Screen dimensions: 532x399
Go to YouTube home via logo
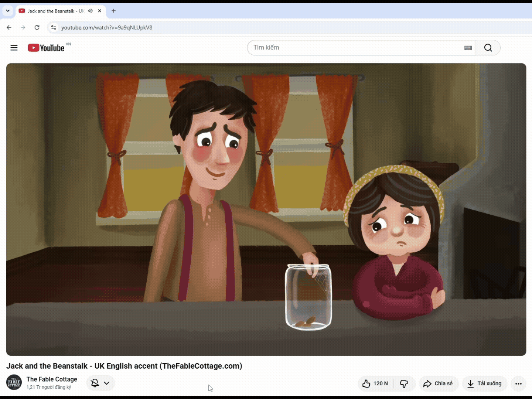46,48
